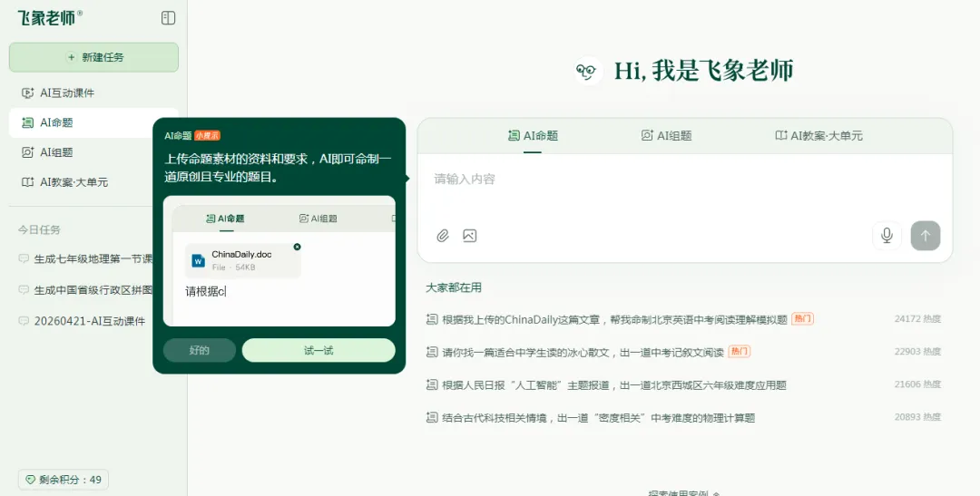
Task: Select suggestion about 密度相关物理计算题
Action: click(599, 418)
